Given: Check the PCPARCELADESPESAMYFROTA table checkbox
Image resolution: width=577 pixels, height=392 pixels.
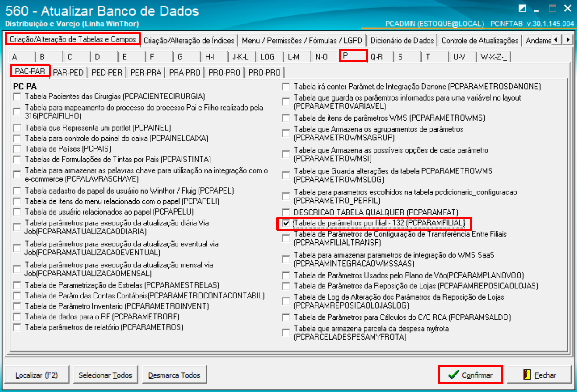Looking at the screenshot, I should click(x=286, y=333).
